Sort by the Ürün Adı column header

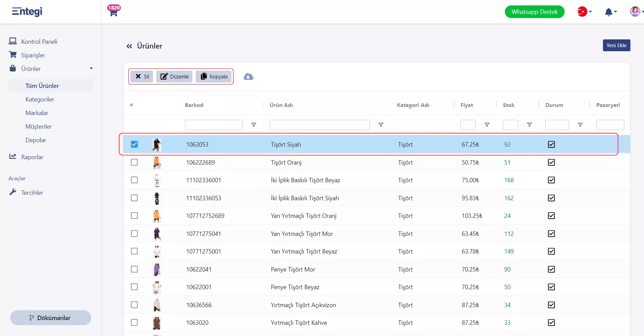(281, 105)
